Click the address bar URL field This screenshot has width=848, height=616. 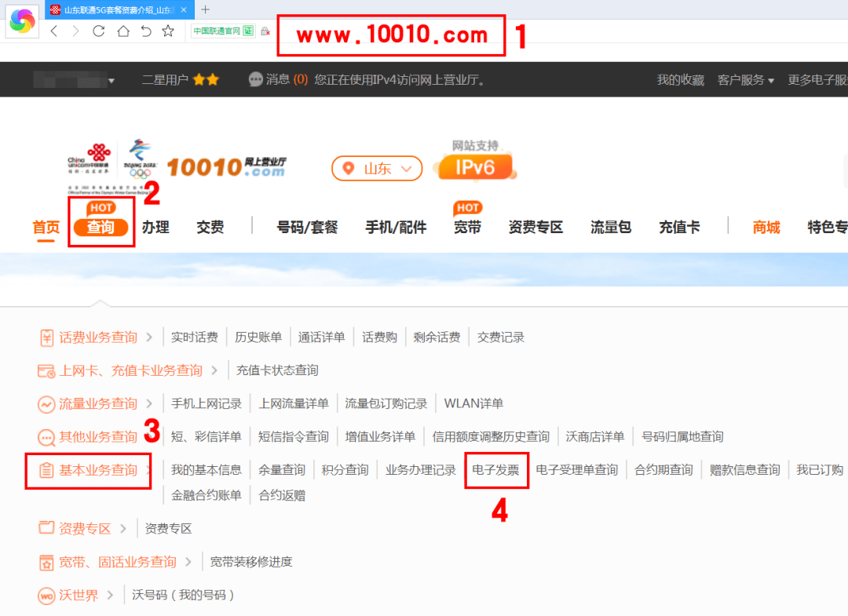pyautogui.click(x=392, y=35)
